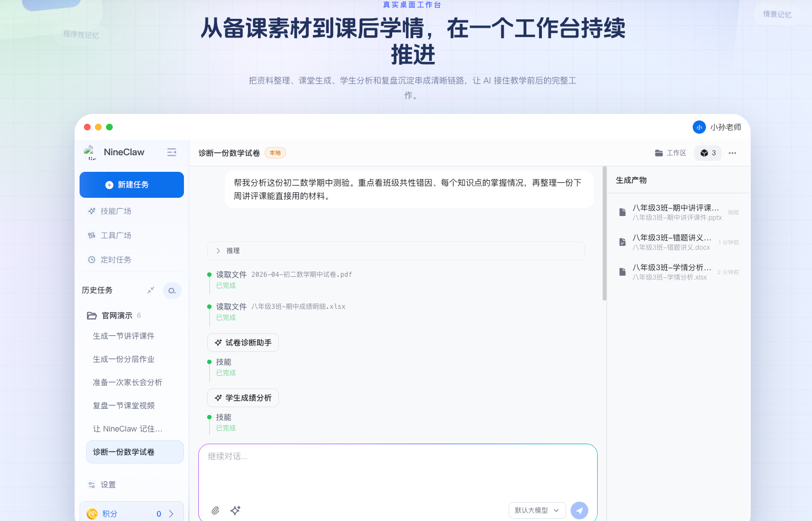Click the artifacts cube icon showing 3
The image size is (812, 521).
point(708,153)
